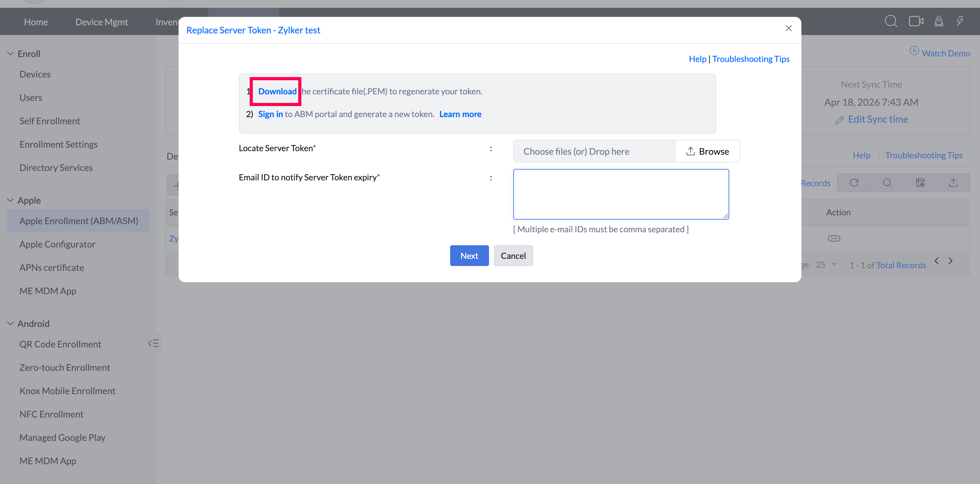
Task: Click the Email ID notification text area
Action: coord(621,194)
